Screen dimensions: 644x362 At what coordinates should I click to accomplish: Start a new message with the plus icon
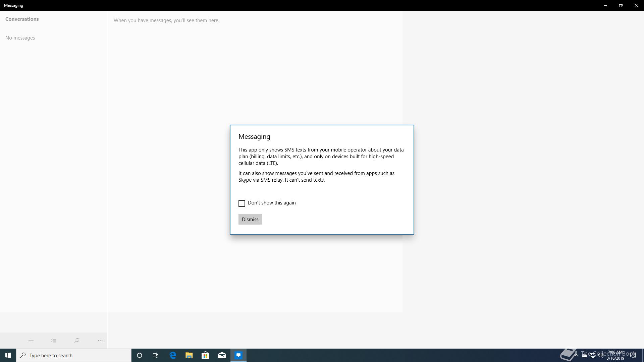pyautogui.click(x=31, y=341)
